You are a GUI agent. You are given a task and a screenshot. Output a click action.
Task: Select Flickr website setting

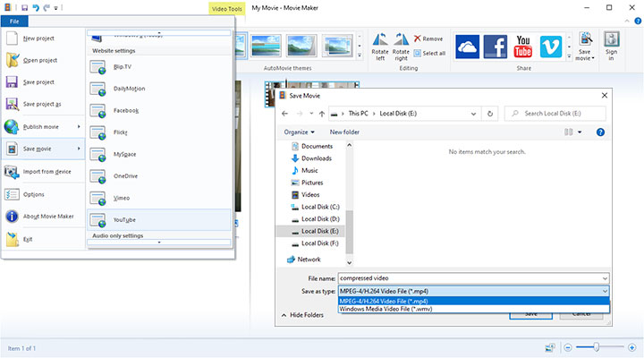[x=159, y=132]
